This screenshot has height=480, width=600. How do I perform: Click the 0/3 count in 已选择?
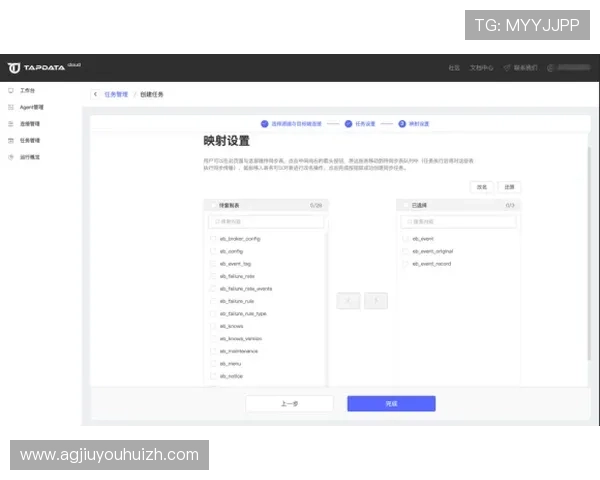coord(510,206)
